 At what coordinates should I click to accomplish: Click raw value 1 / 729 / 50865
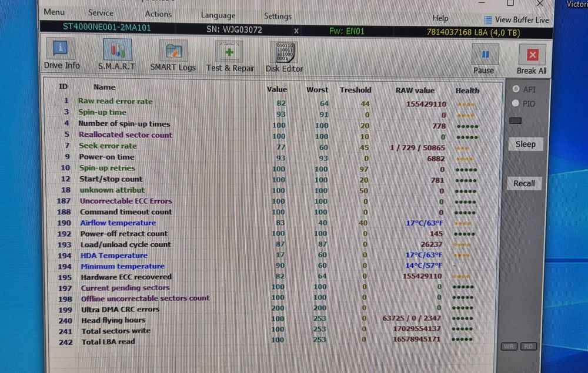click(417, 147)
